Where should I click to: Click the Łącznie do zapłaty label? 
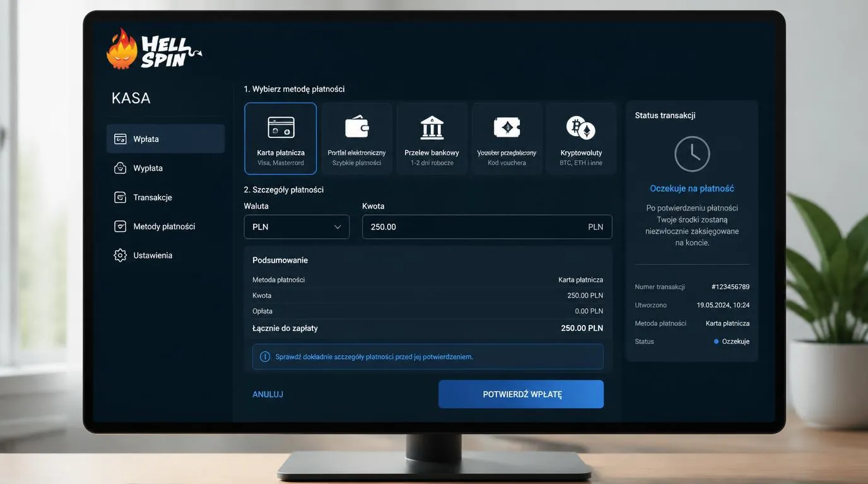tap(285, 328)
